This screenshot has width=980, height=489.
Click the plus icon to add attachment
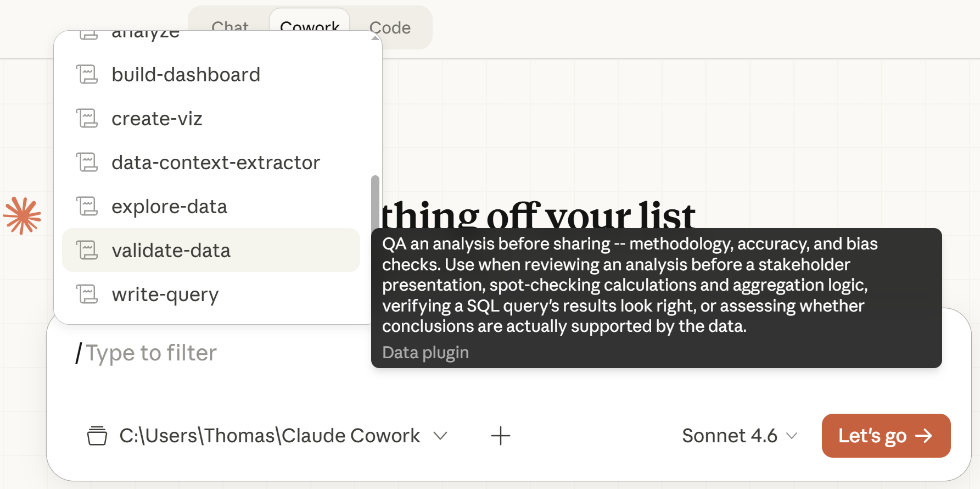tap(500, 436)
